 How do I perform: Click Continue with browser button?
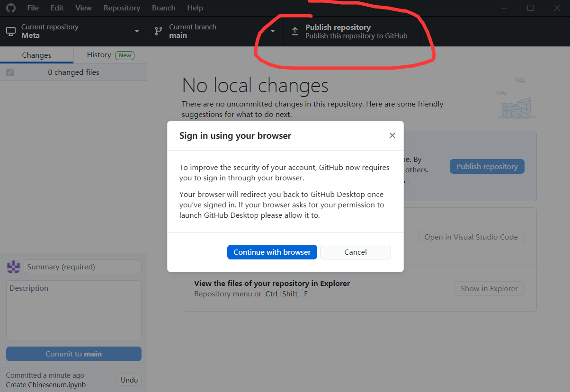[272, 252]
